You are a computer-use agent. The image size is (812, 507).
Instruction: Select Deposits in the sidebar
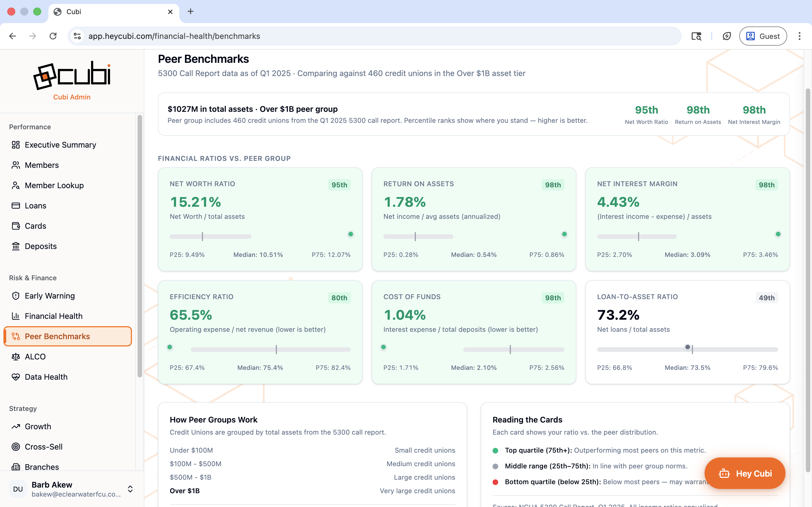(41, 246)
